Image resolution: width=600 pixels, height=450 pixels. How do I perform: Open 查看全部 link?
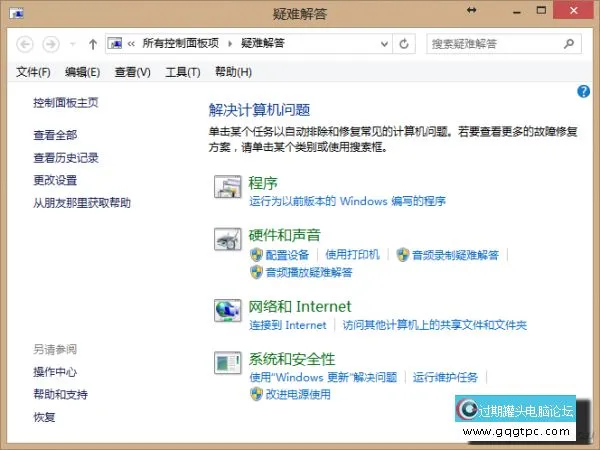point(55,135)
